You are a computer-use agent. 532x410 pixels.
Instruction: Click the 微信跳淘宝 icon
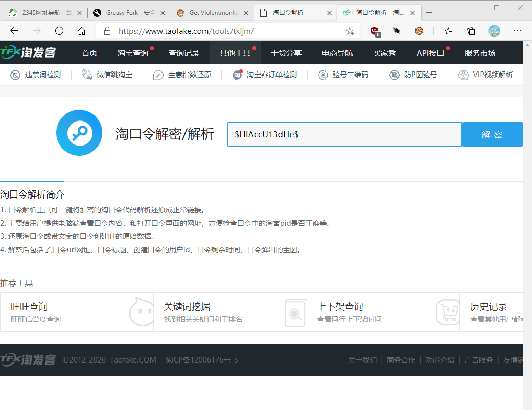pyautogui.click(x=87, y=75)
